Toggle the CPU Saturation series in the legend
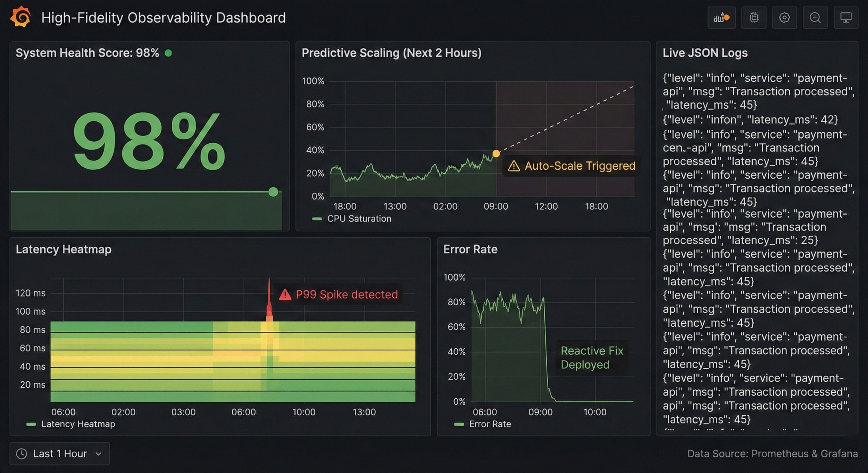 pos(359,219)
